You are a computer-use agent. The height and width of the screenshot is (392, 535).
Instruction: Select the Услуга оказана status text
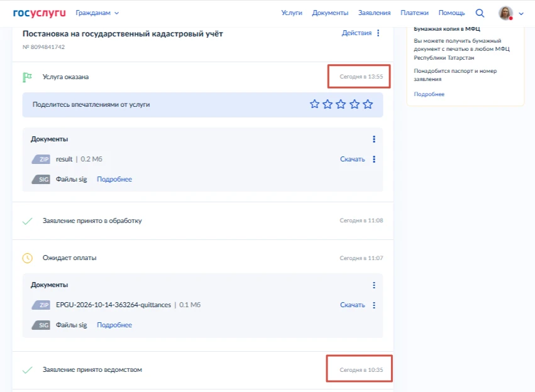click(x=65, y=77)
